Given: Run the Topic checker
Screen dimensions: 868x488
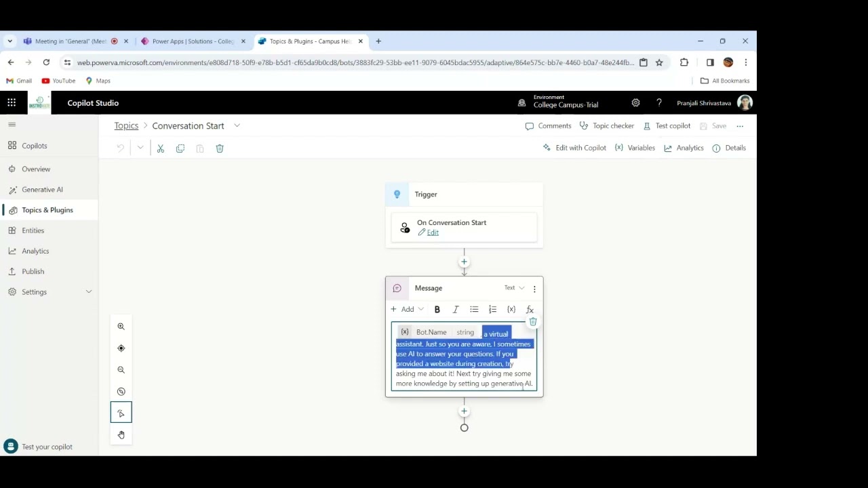Looking at the screenshot, I should click(607, 126).
